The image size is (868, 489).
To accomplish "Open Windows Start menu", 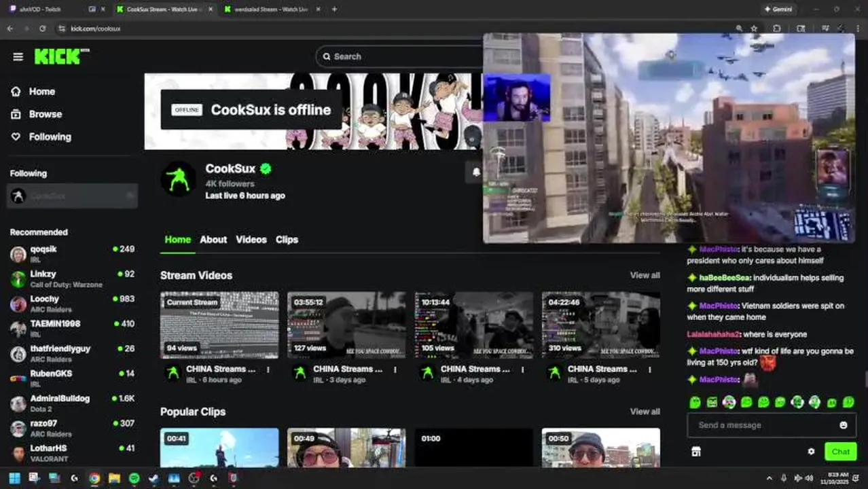I will [14, 478].
